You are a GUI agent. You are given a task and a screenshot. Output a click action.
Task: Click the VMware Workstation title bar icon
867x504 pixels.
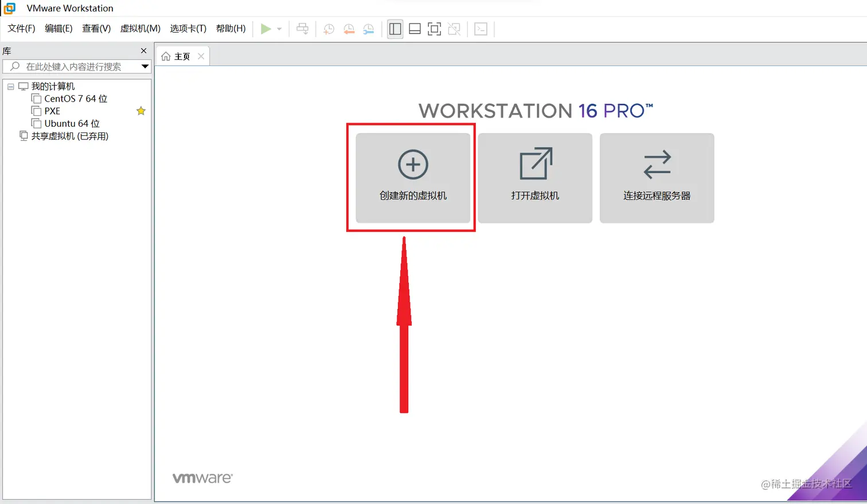10,8
